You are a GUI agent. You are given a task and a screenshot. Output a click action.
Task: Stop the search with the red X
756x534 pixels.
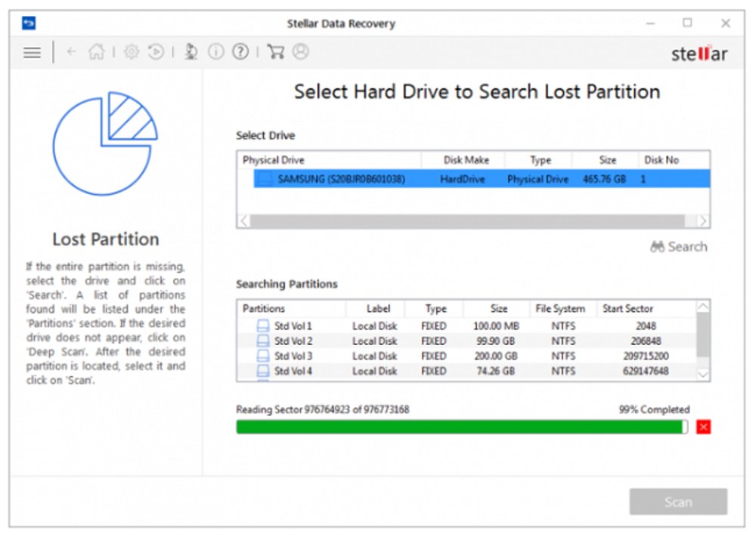[703, 427]
